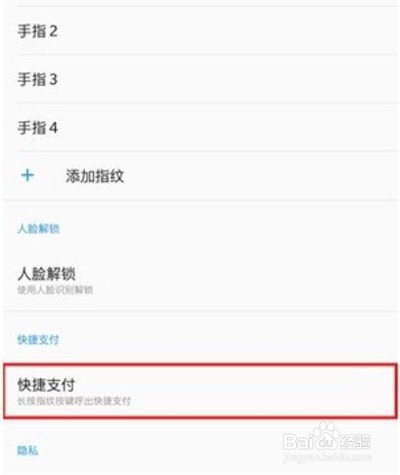This screenshot has width=400, height=475.
Task: Click the 经验 characters in the watermark
Action: [354, 442]
